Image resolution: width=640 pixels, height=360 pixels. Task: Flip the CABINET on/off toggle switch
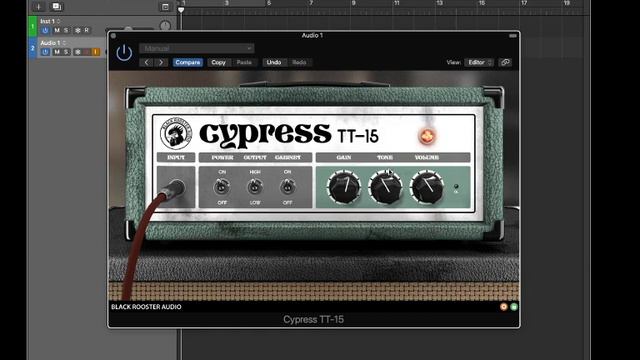287,187
